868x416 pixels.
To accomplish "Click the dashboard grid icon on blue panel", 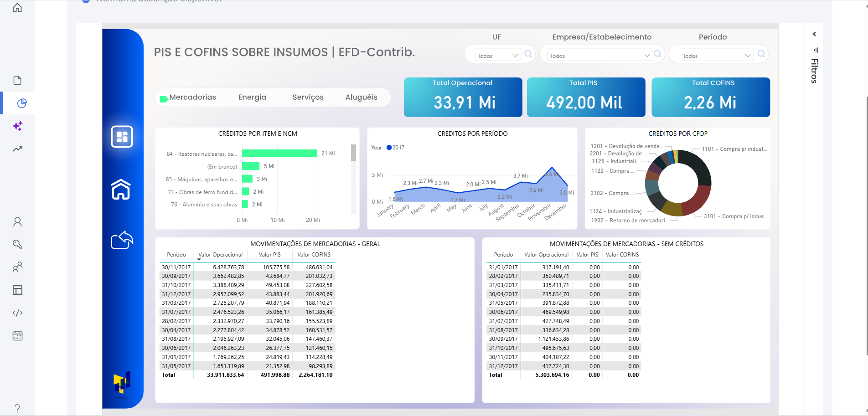I will [x=122, y=137].
